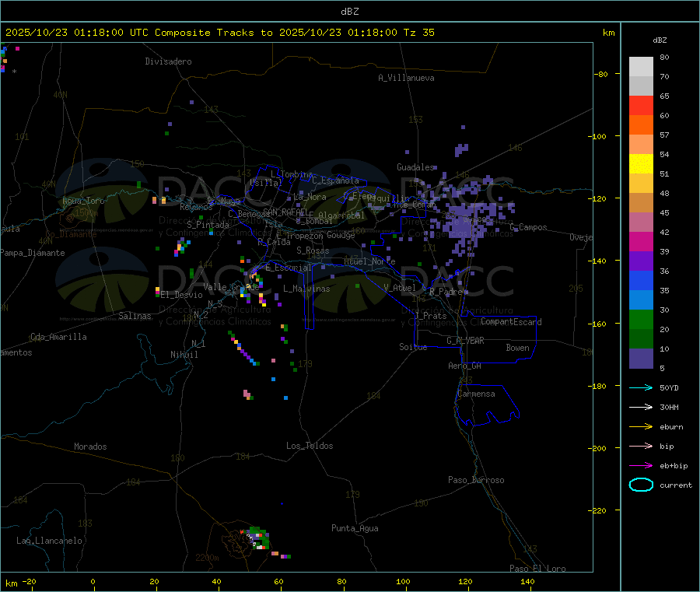Click the 65 dBZ red color swatch
This screenshot has width=700, height=592.
click(x=641, y=105)
